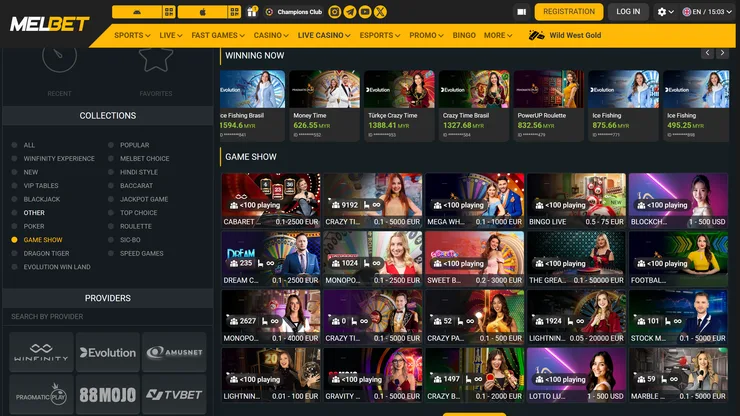Open PowerUP Roulette winning card
Screen dimensions: 740x416
tap(548, 106)
